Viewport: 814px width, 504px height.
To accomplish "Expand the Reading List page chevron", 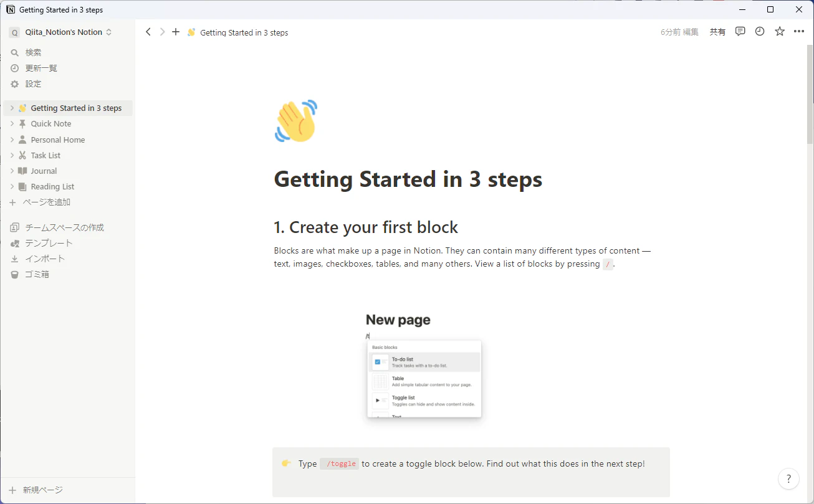I will pos(12,186).
